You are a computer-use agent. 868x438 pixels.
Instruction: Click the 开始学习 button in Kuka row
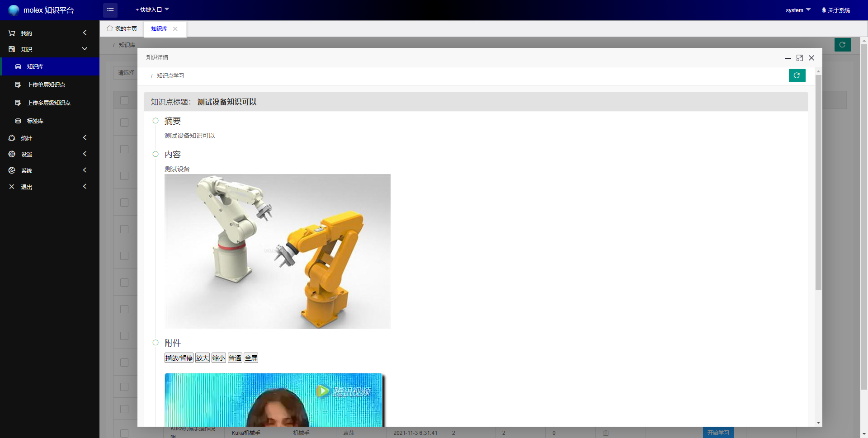tap(718, 433)
